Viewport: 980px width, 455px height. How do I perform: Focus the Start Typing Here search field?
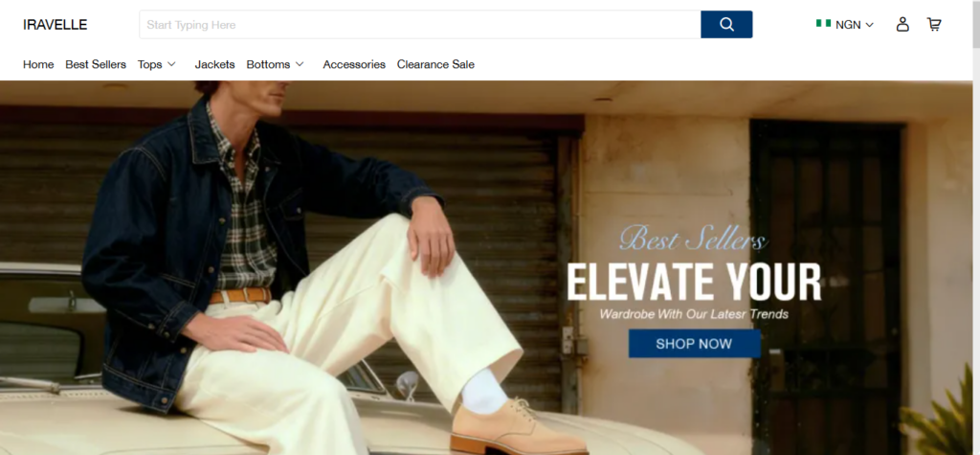click(420, 24)
